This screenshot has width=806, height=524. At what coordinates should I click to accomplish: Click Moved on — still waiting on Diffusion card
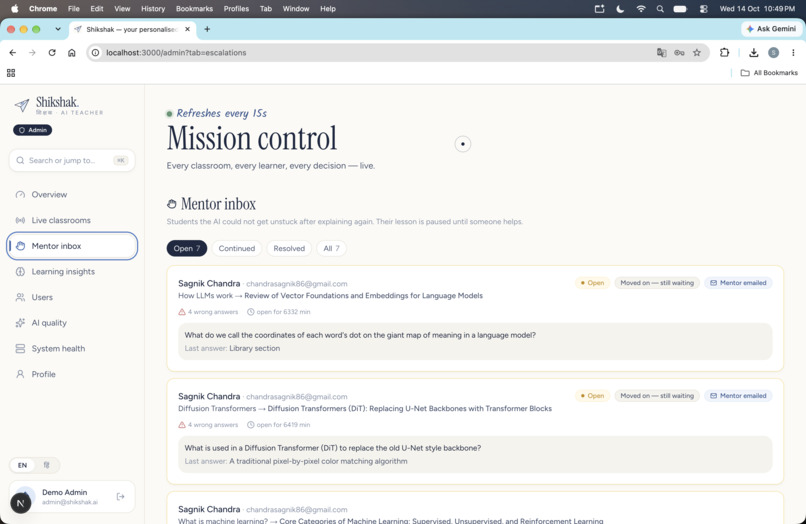coord(657,396)
